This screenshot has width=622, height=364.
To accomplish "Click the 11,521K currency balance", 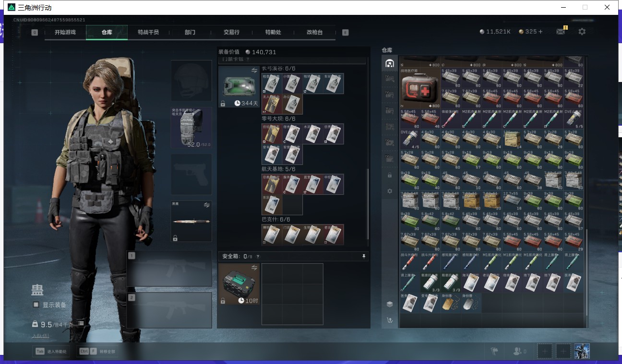I will pos(495,32).
